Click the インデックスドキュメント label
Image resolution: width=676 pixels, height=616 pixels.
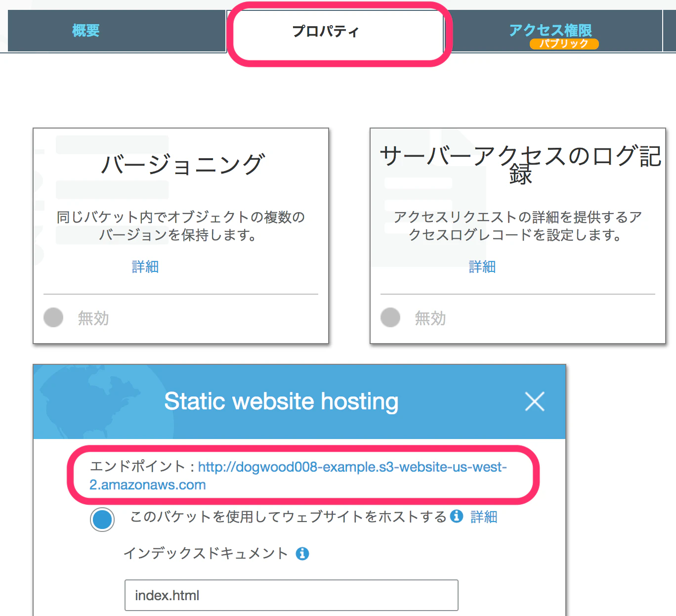206,553
